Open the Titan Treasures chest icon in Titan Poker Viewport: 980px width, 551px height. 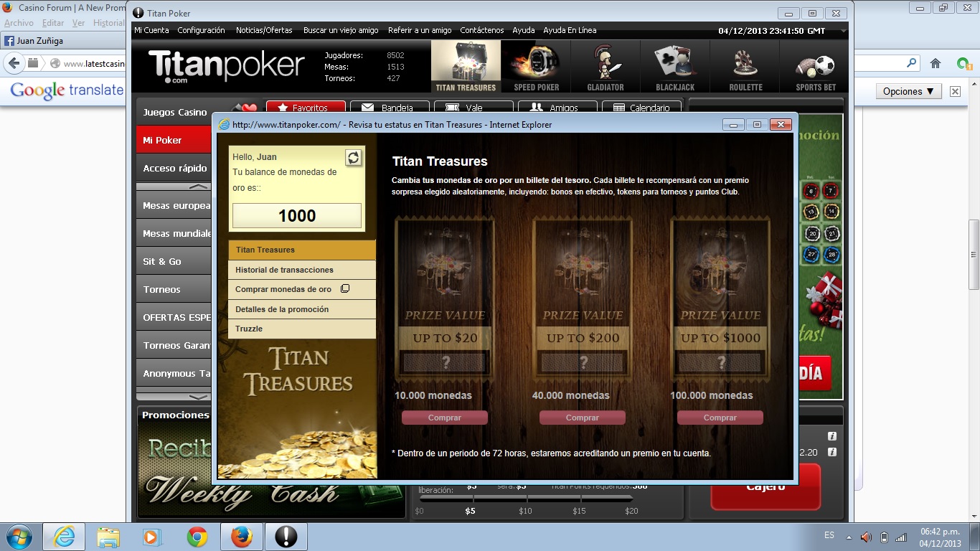coord(466,66)
